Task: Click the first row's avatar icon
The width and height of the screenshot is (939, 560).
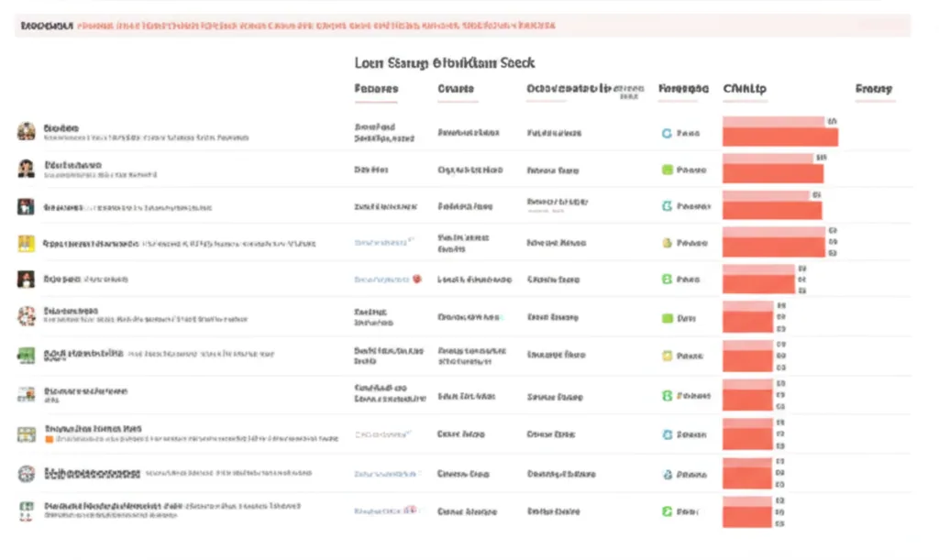Action: pos(26,132)
